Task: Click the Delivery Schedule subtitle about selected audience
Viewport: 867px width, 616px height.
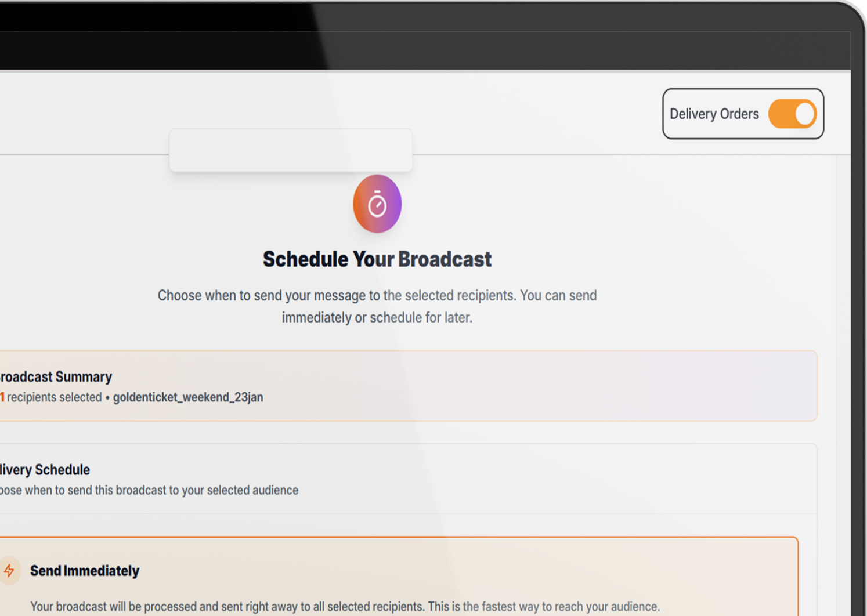Action: [149, 490]
